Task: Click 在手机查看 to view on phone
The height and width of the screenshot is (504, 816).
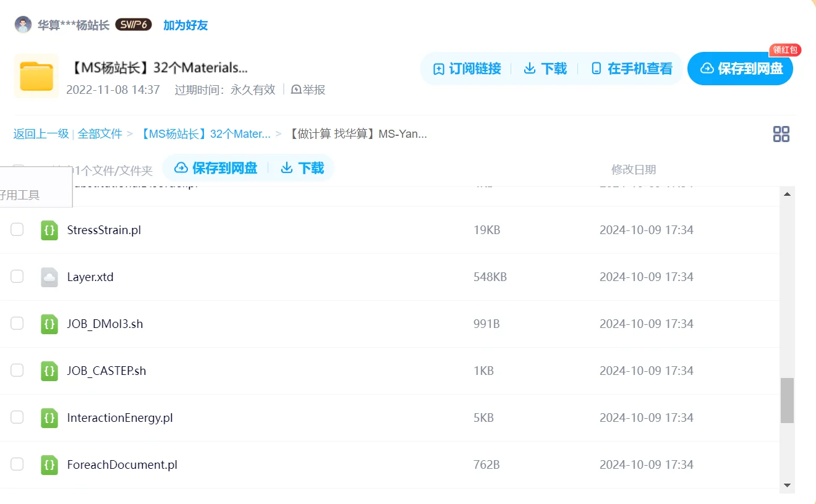Action: tap(631, 69)
